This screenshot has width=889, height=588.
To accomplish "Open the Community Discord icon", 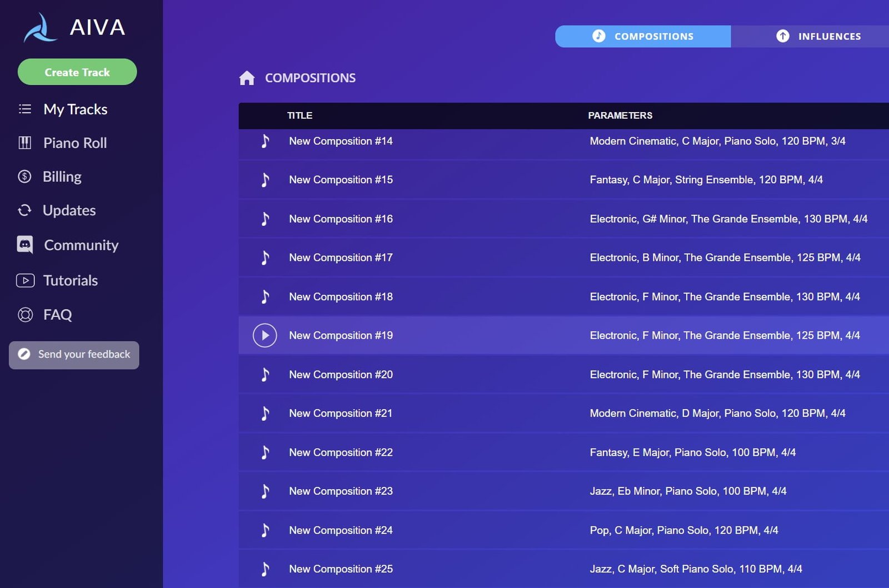I will click(25, 245).
